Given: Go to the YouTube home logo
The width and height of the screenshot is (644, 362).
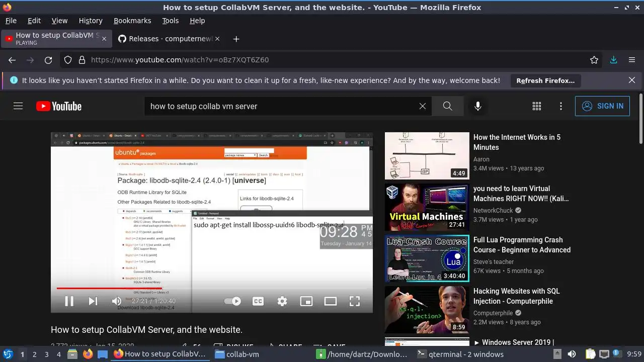Looking at the screenshot, I should [x=59, y=106].
